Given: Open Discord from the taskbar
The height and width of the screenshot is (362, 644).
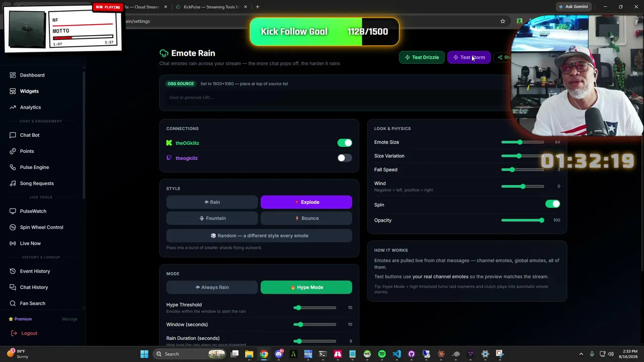Looking at the screenshot, I should [x=279, y=354].
